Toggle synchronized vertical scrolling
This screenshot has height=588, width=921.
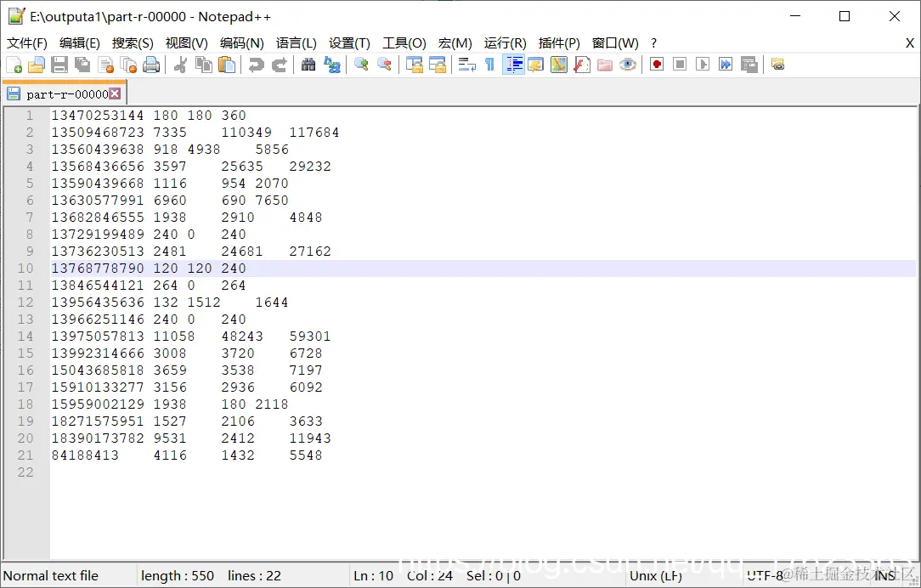[414, 65]
